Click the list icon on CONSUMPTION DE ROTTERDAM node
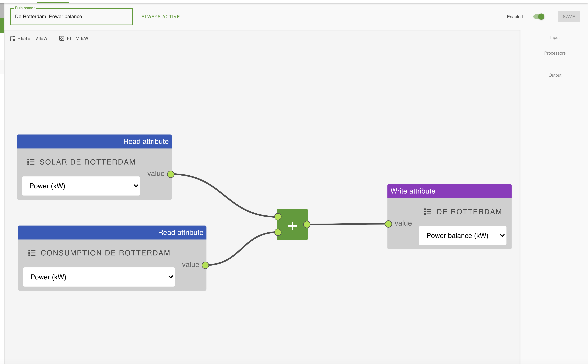Image resolution: width=588 pixels, height=364 pixels. [32, 253]
